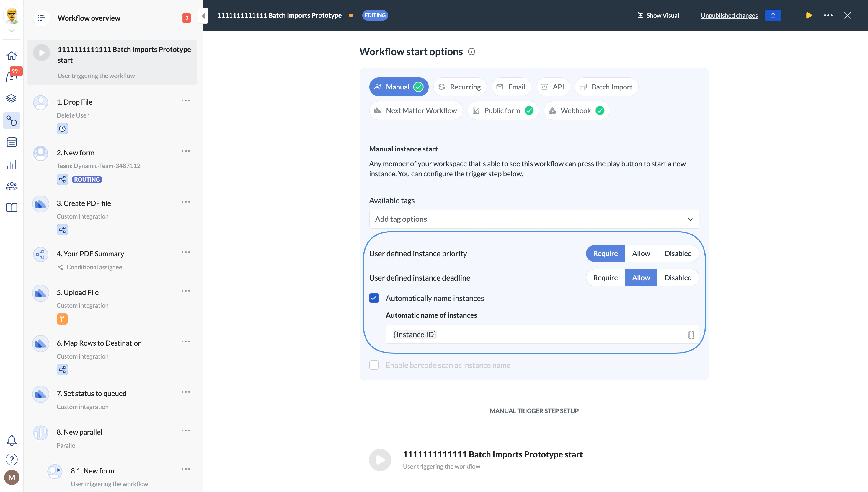Screen dimensions: 868x492
Task: Open the analytics bar chart sidebar icon
Action: coord(12,164)
